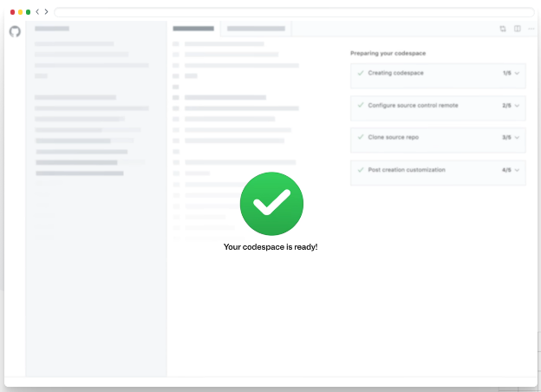The width and height of the screenshot is (541, 392).
Task: Click the browser forward arrow
Action: [x=47, y=12]
